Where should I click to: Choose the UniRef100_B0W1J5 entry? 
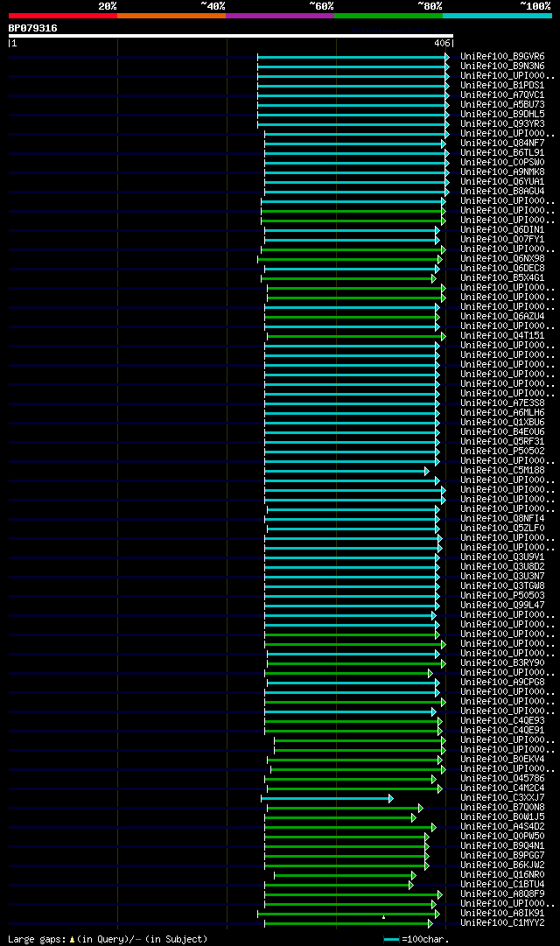(x=502, y=817)
